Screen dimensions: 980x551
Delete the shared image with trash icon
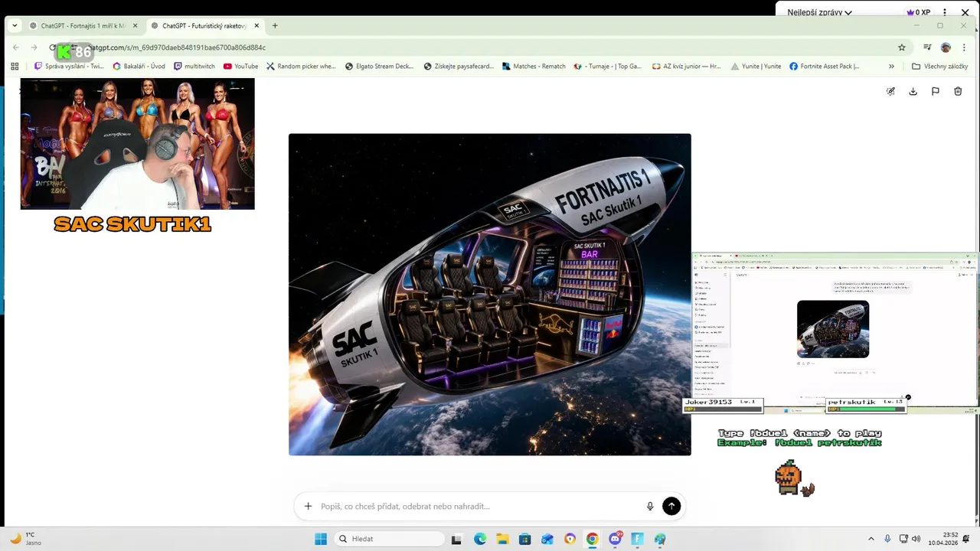pyautogui.click(x=958, y=91)
